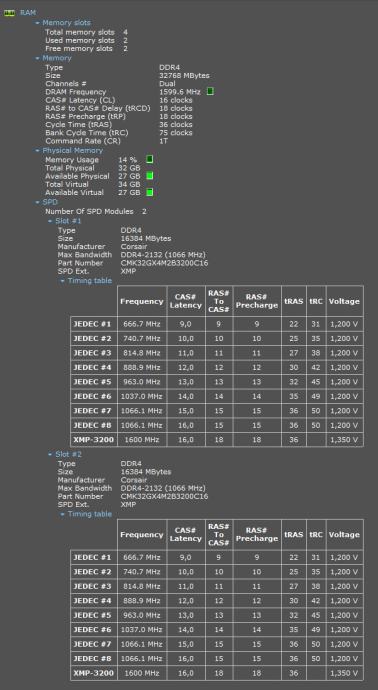This screenshot has width=378, height=690.
Task: Select the Channels # Dual value
Action: (167, 84)
